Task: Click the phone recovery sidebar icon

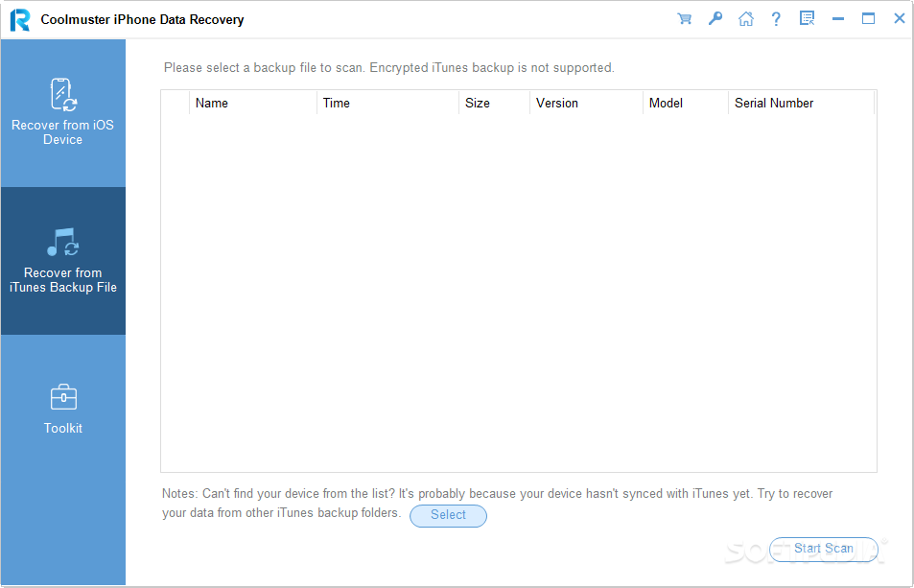Action: 63,94
